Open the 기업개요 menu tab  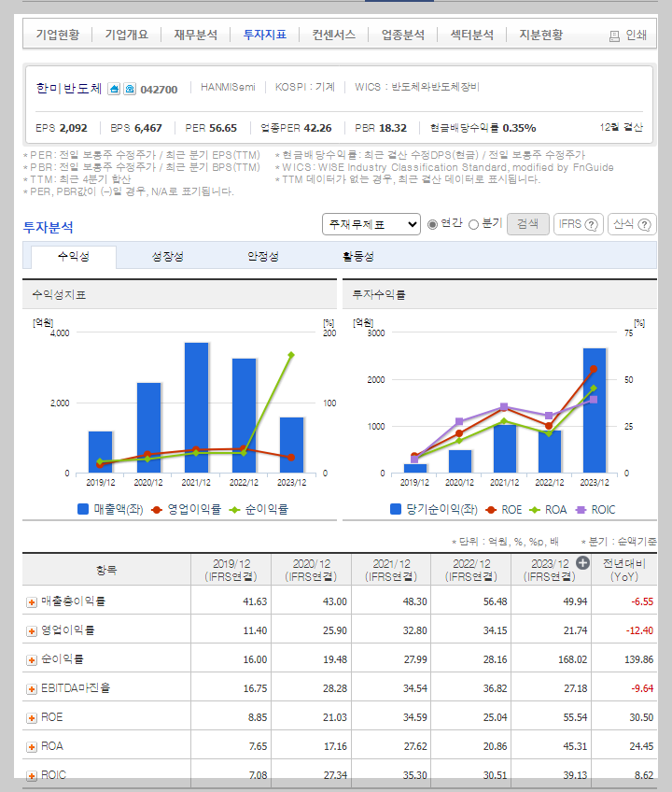[x=126, y=35]
